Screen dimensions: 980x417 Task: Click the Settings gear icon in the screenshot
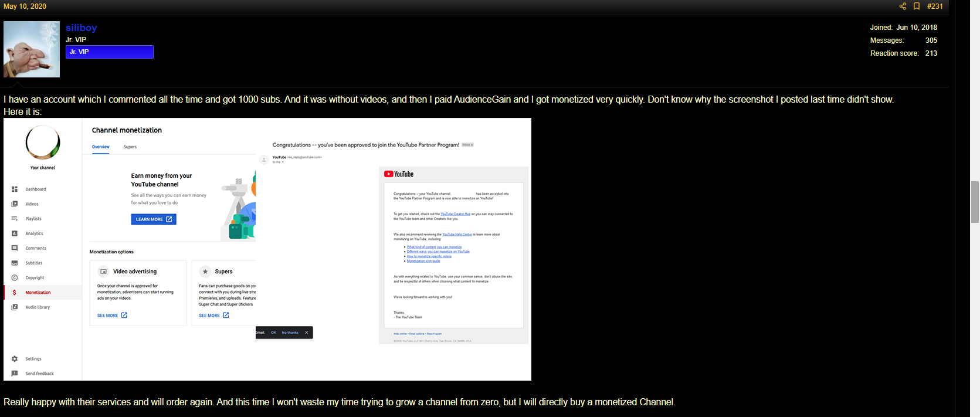15,359
